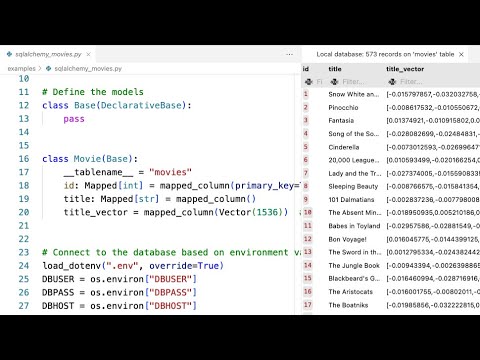Click the examples breadcrumb folder
This screenshot has width=480, height=360.
click(x=21, y=68)
